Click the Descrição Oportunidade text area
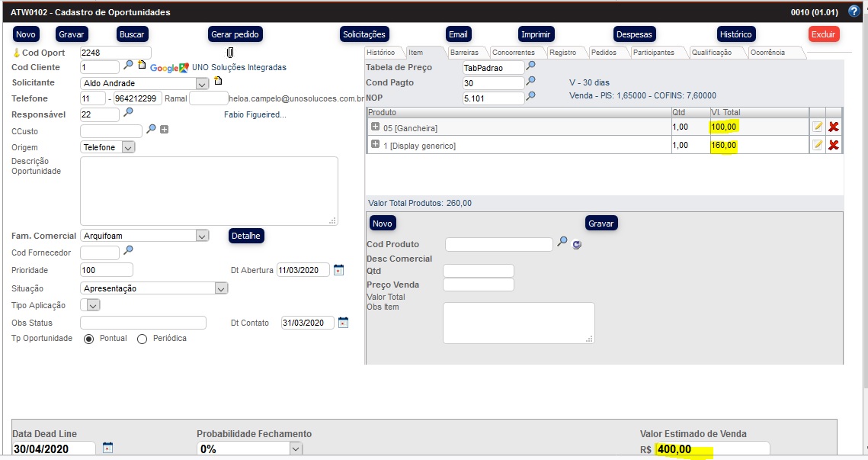The height and width of the screenshot is (460, 868). tap(209, 191)
